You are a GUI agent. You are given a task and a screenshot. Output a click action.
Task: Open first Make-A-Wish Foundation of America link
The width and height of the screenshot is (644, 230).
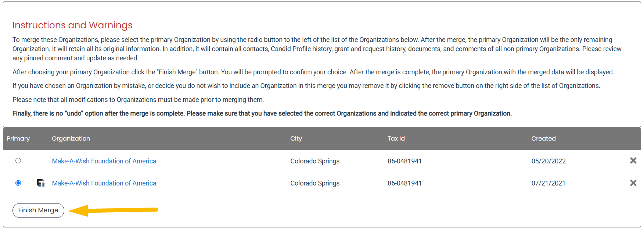[104, 161]
